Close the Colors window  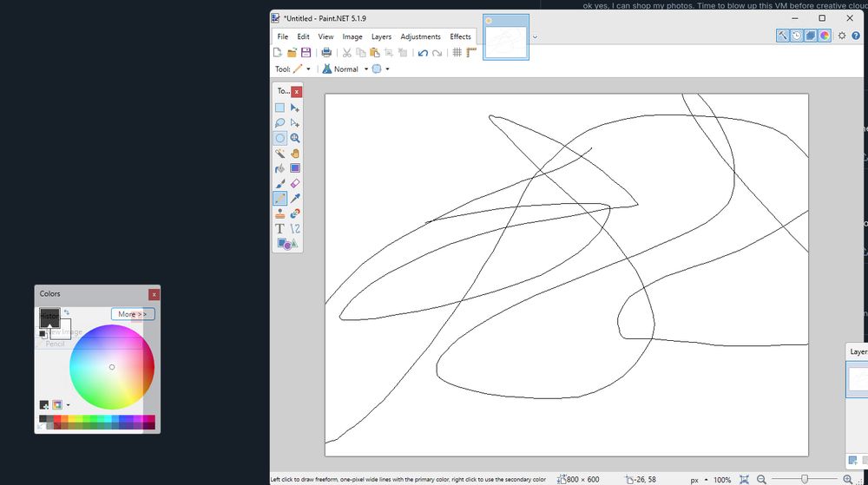click(x=154, y=294)
